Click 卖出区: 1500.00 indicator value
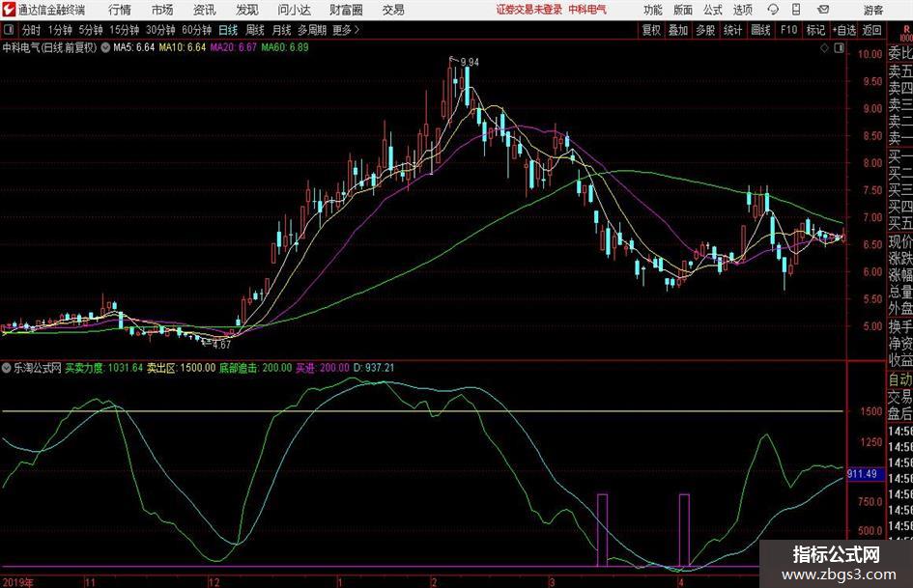 [181, 368]
